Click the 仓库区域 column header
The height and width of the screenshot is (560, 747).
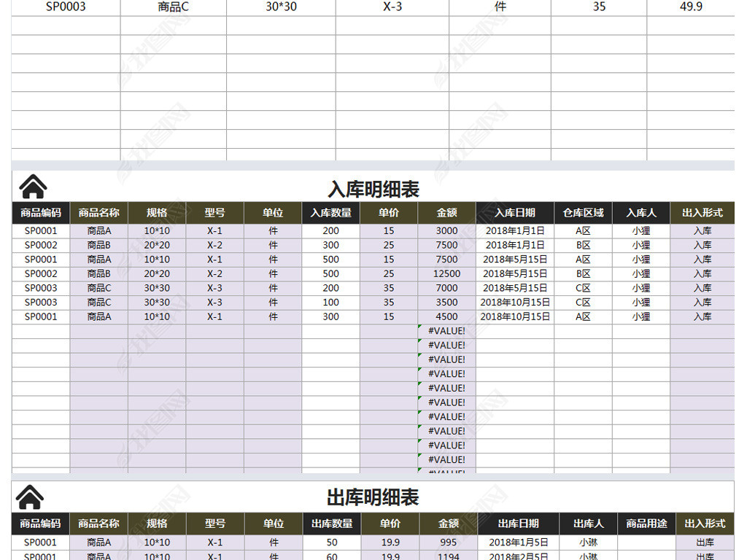click(584, 213)
